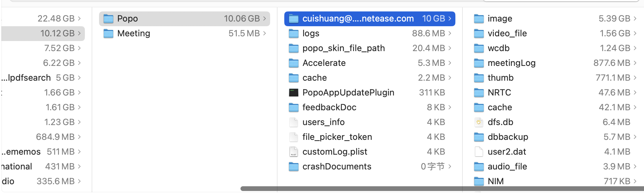Image resolution: width=644 pixels, height=195 pixels.
Task: Expand the logs folder chevron
Action: (x=450, y=33)
